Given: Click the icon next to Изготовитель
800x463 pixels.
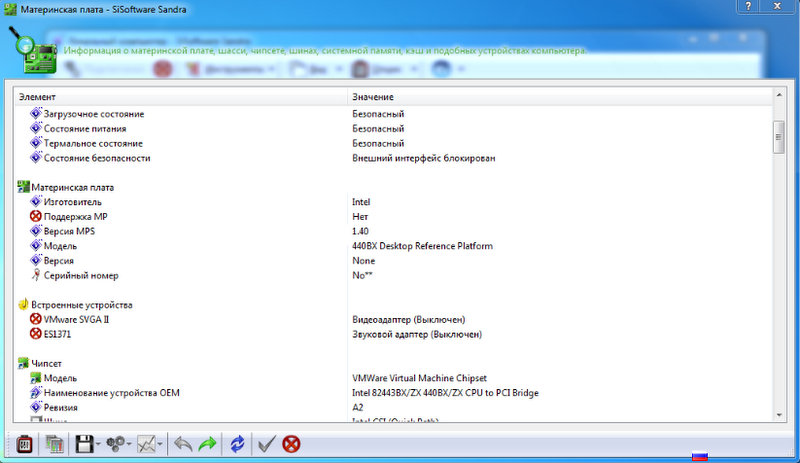Looking at the screenshot, I should [x=36, y=202].
